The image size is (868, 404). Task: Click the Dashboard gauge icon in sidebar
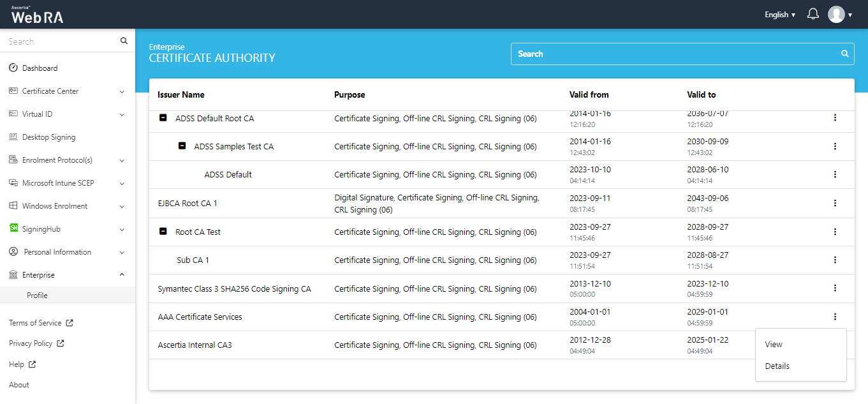tap(13, 68)
